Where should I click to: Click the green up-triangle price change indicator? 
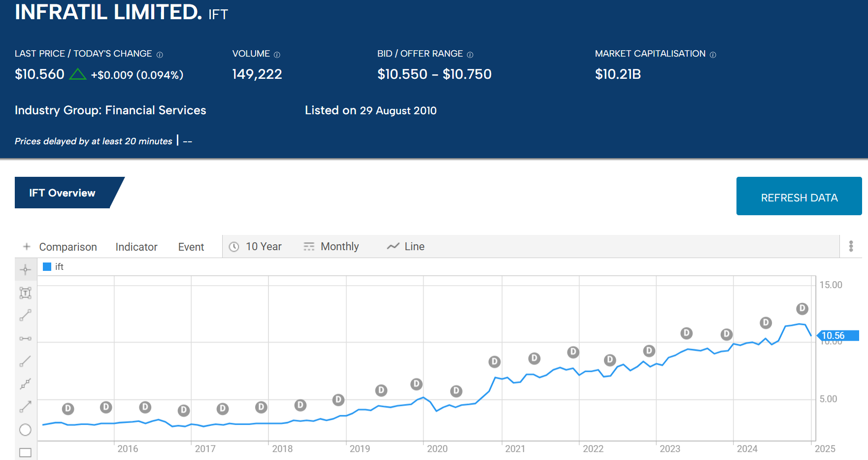click(x=78, y=74)
